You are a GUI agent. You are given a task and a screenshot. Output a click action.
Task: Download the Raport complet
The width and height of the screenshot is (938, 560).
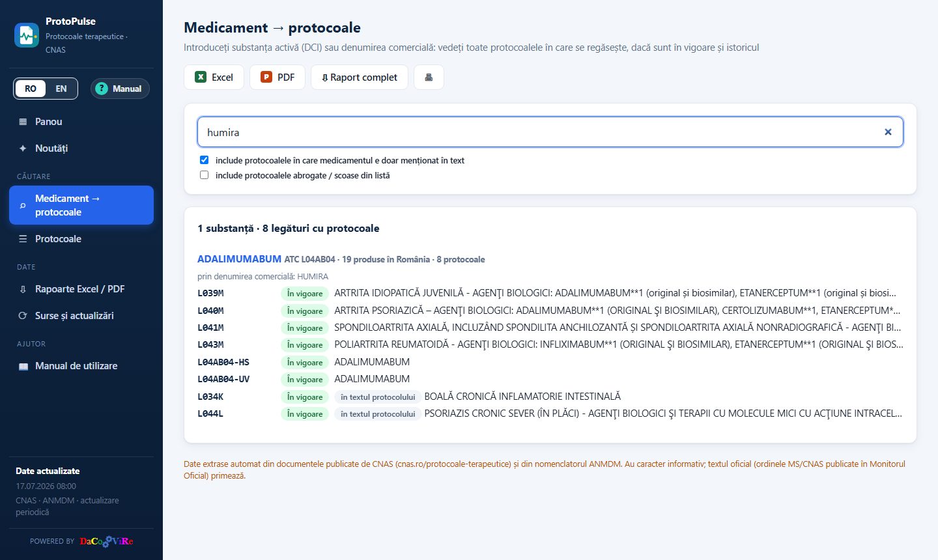pos(359,77)
